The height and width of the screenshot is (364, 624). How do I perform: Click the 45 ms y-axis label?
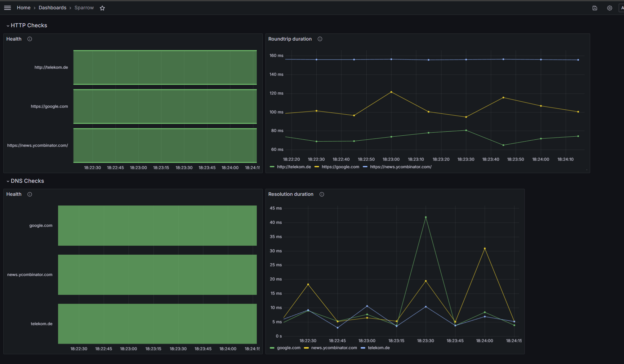[276, 208]
